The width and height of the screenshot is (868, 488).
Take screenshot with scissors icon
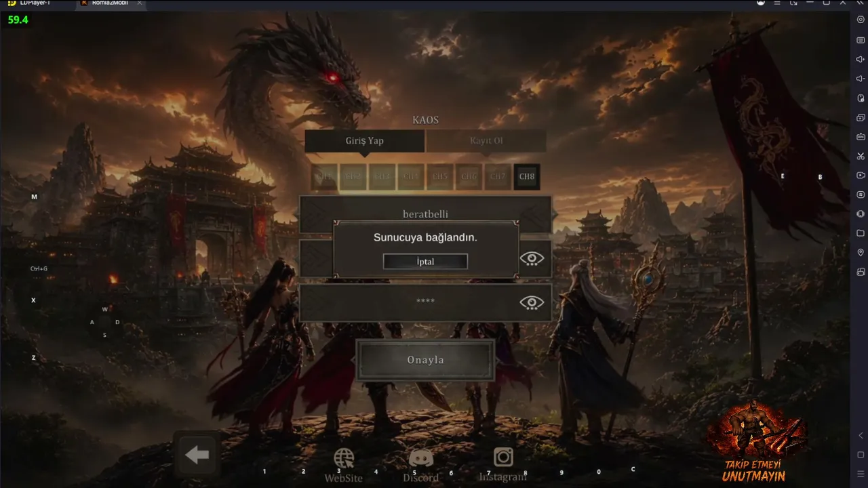pos(861,156)
